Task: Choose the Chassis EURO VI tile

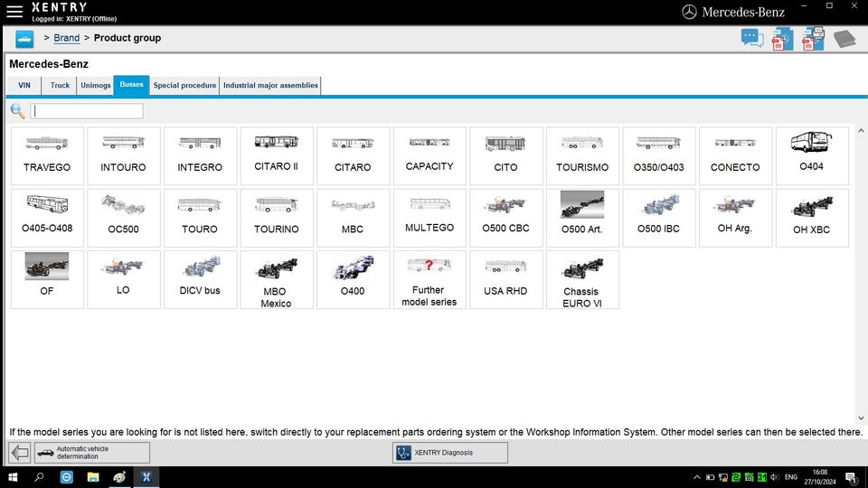Action: tap(582, 279)
